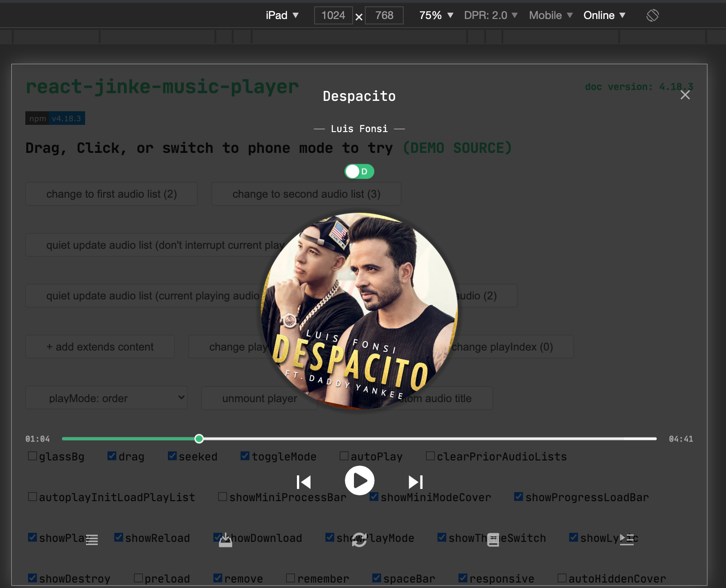Click the npm v4.18.3 badge
Viewport: 726px width, 588px height.
55,119
